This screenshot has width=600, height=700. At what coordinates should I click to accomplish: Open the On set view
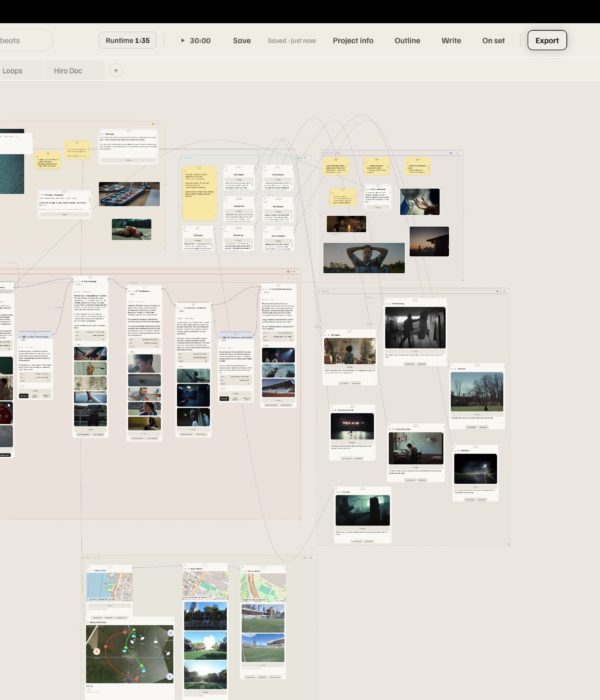click(x=493, y=41)
